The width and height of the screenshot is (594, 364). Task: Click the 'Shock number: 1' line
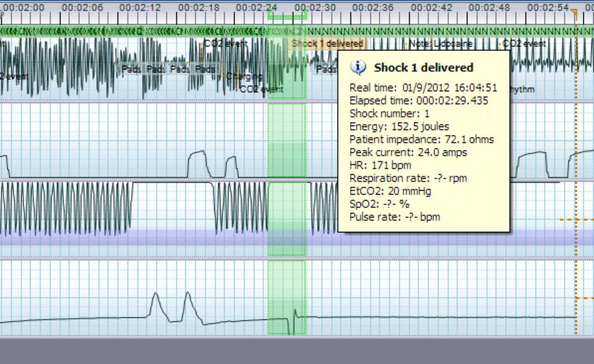[389, 114]
